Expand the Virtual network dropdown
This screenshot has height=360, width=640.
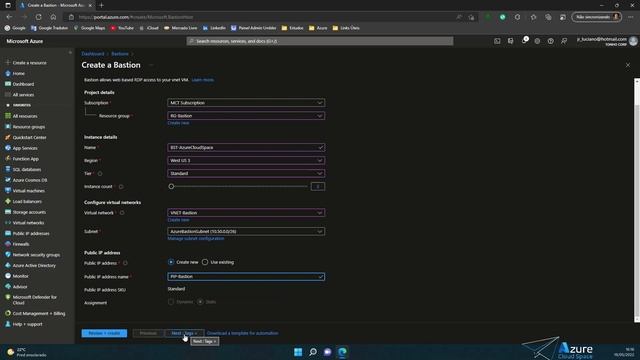246,213
